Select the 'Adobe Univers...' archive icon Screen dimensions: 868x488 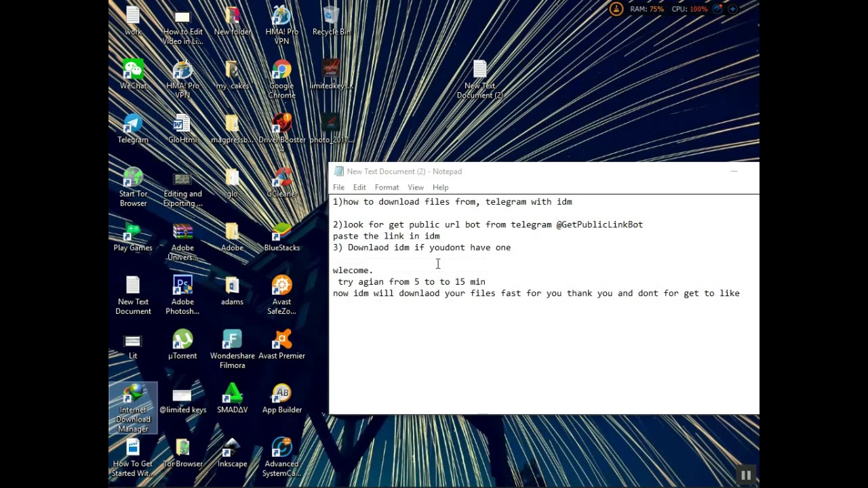pos(182,241)
